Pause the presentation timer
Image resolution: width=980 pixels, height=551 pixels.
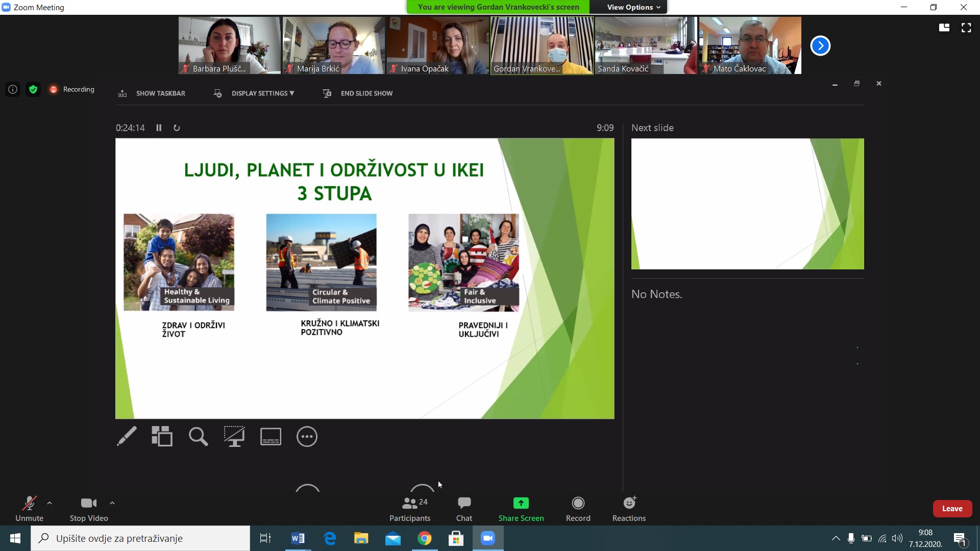[159, 128]
